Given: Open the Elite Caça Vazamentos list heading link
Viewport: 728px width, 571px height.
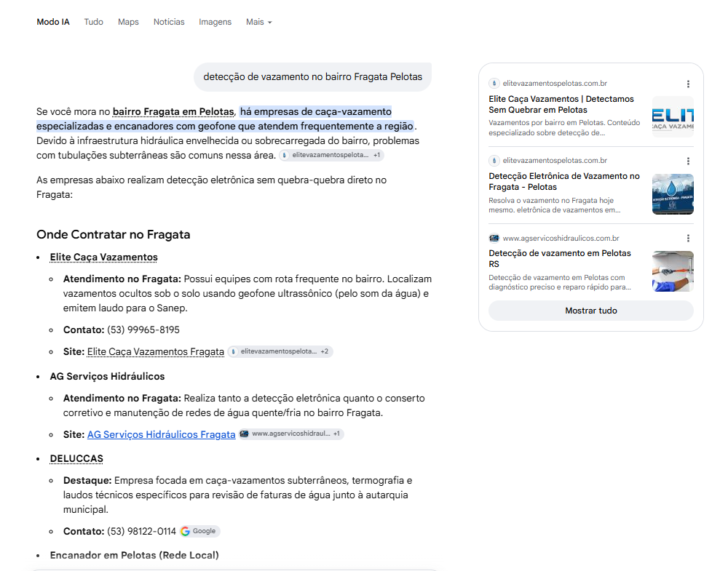Looking at the screenshot, I should click(103, 257).
